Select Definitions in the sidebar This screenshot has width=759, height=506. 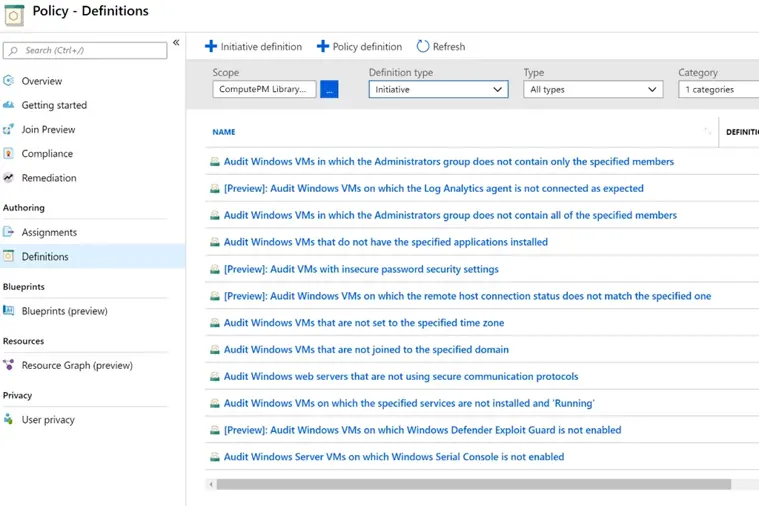pyautogui.click(x=45, y=256)
